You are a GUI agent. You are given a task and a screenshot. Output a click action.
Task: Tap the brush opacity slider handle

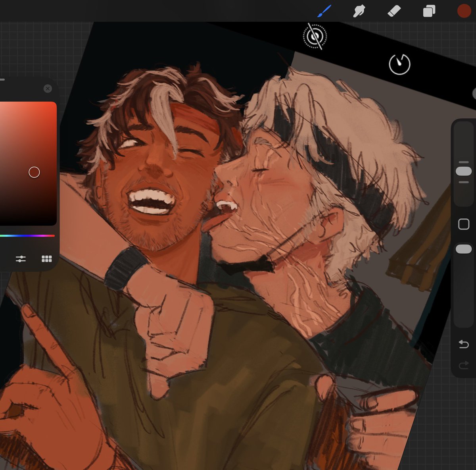click(464, 249)
